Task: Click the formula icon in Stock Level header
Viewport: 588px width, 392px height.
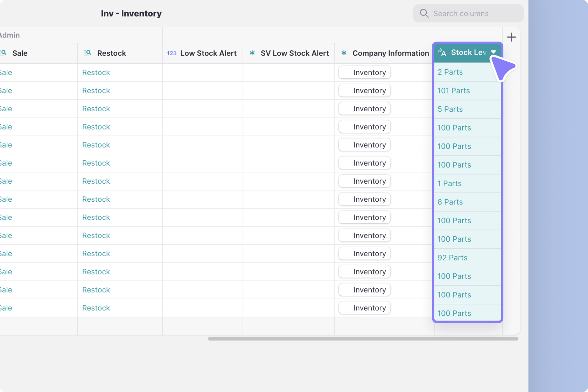Action: 442,52
